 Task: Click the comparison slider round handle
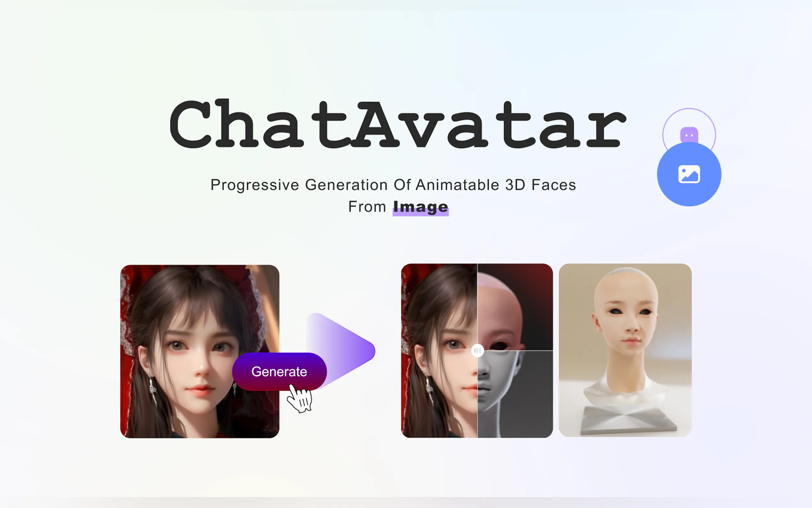click(x=477, y=350)
